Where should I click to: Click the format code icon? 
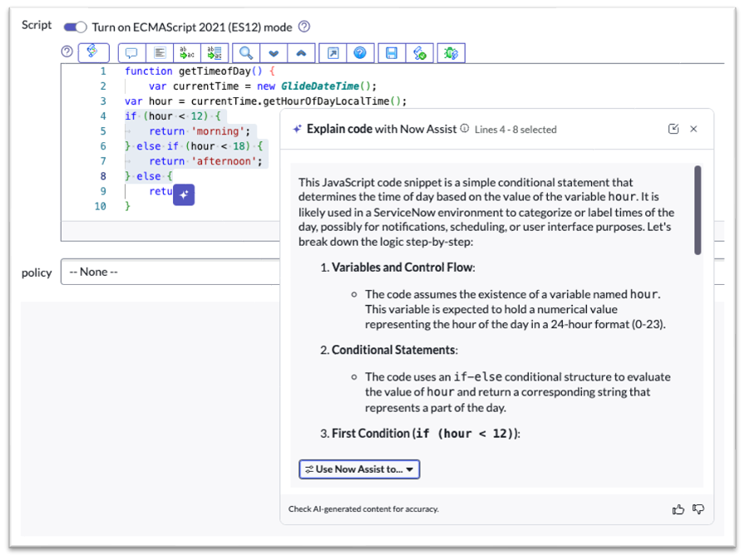pyautogui.click(x=160, y=52)
